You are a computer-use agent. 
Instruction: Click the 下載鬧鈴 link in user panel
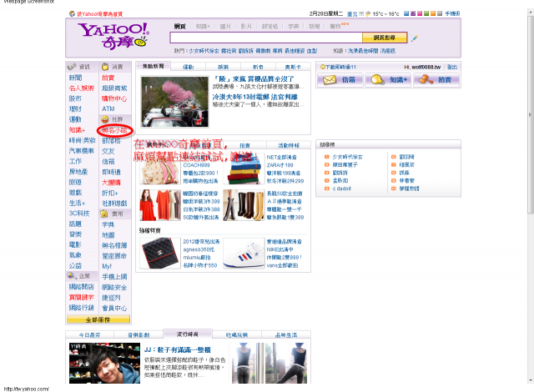point(340,67)
